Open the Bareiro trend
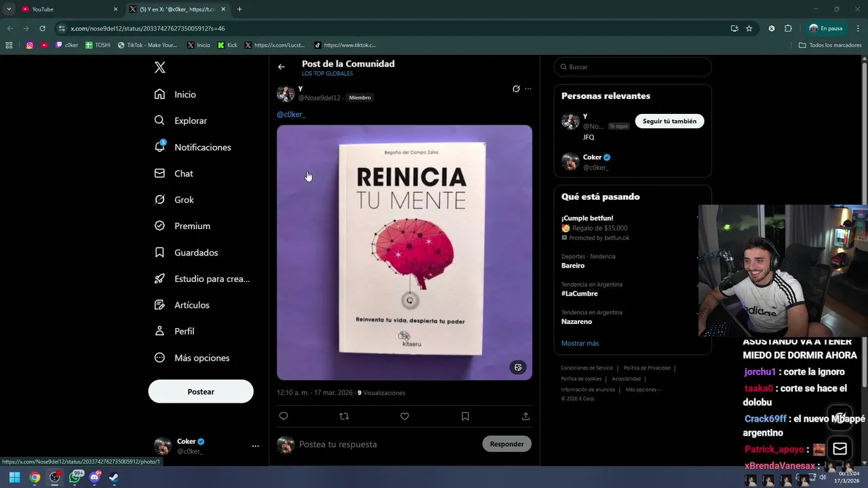 coord(573,266)
